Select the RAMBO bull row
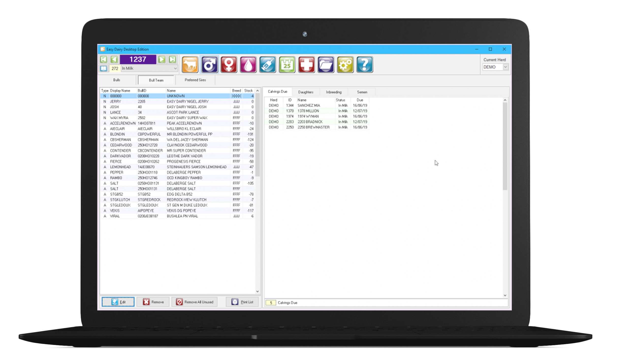This screenshot has width=618, height=364. click(177, 178)
